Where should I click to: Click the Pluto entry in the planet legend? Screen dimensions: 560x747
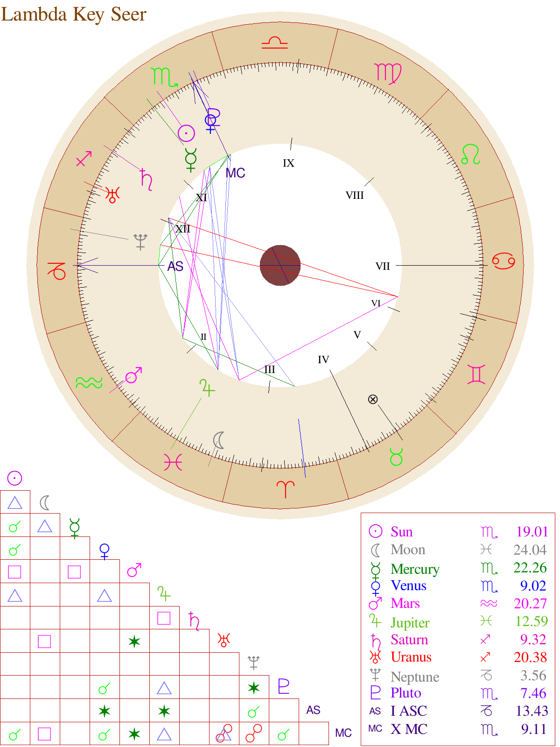click(406, 693)
